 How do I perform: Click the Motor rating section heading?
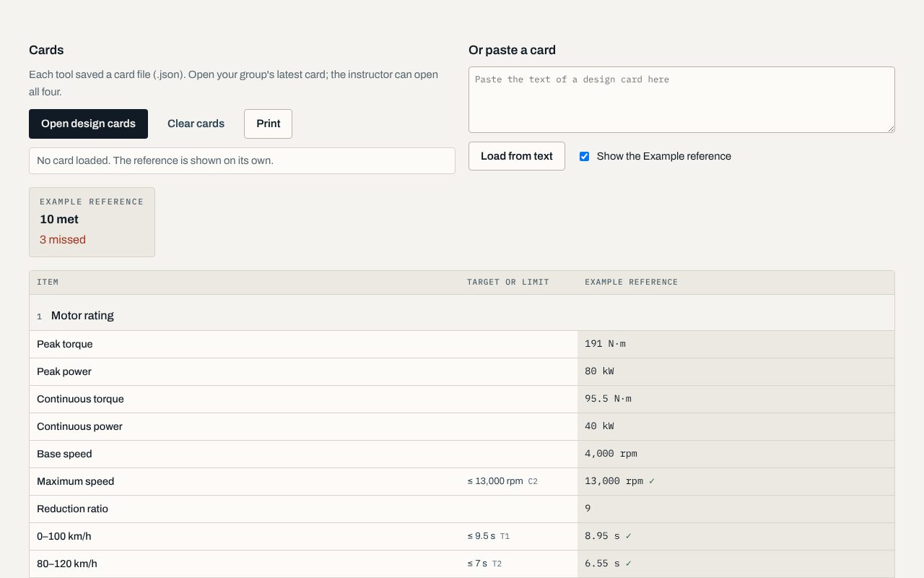click(82, 316)
